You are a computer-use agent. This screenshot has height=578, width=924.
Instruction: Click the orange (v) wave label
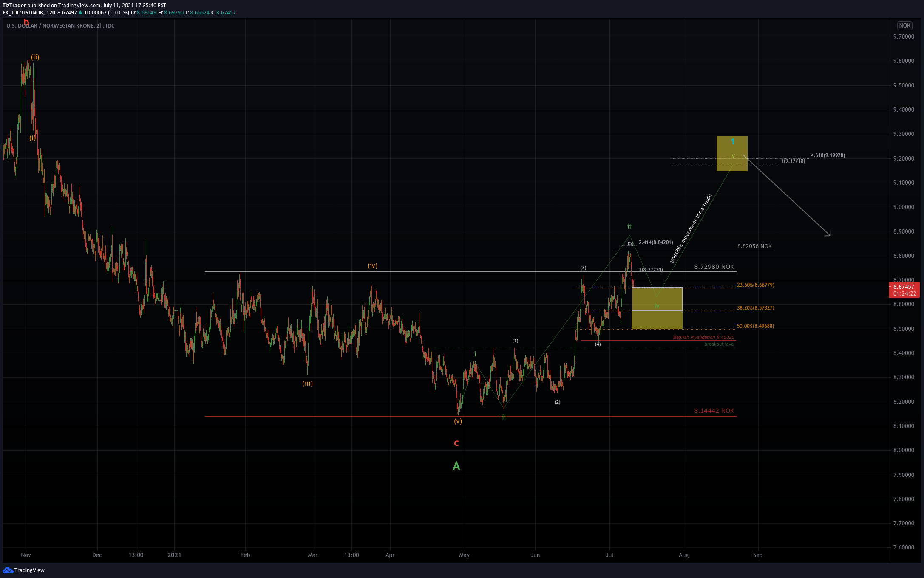tap(458, 421)
